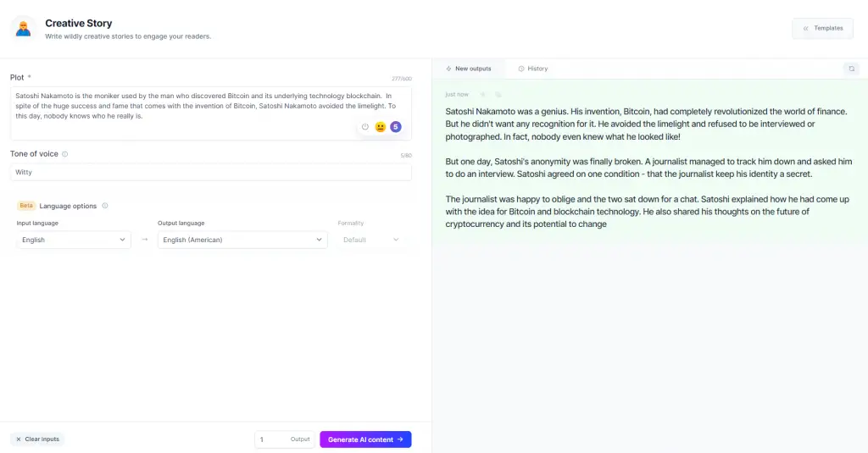Click the Tone of voice info icon
This screenshot has width=868, height=453.
pyautogui.click(x=64, y=154)
